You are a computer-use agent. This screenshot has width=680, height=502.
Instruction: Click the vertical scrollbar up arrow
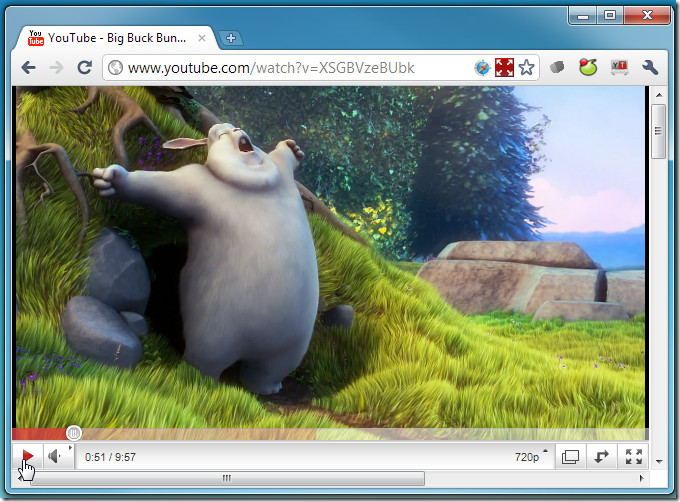click(659, 95)
